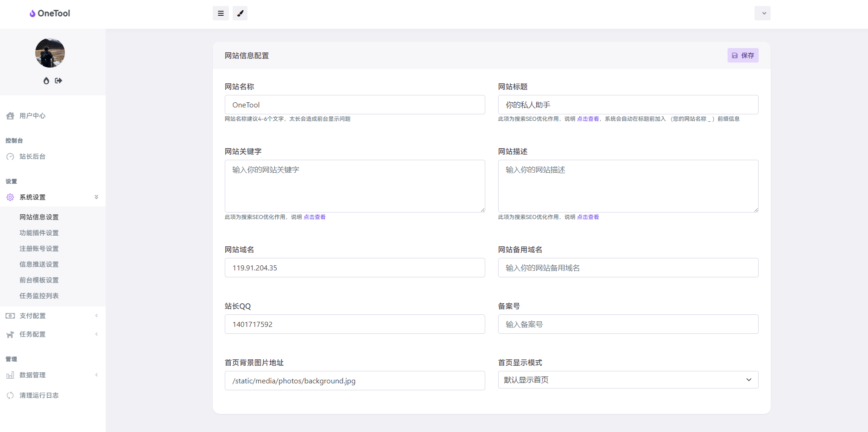
Task: Click the 支付配置 menu label
Action: (x=32, y=316)
